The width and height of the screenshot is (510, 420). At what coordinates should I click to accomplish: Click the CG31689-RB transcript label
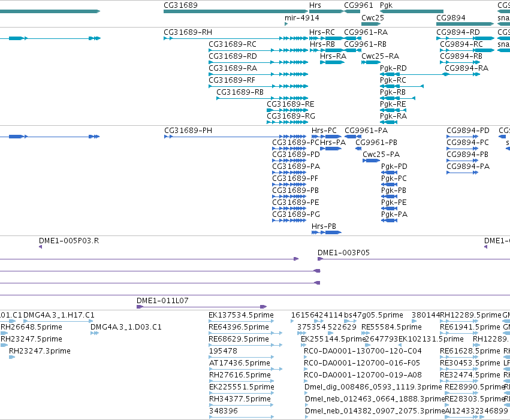pos(240,92)
